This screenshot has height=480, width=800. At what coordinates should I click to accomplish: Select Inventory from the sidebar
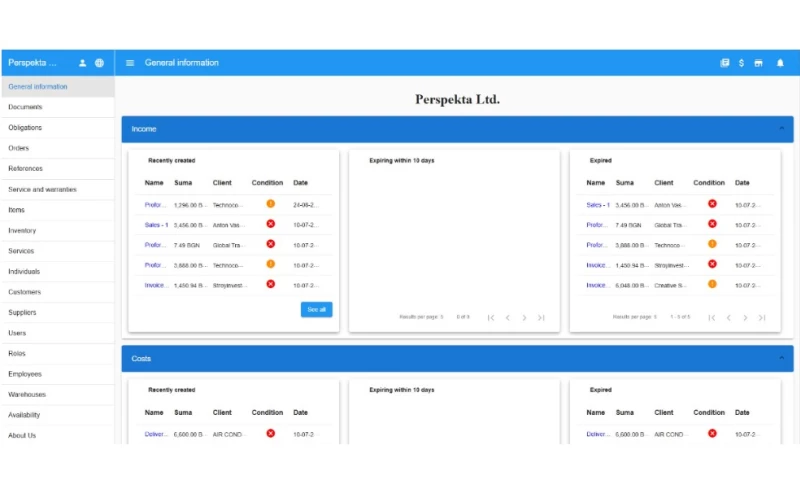(x=22, y=230)
